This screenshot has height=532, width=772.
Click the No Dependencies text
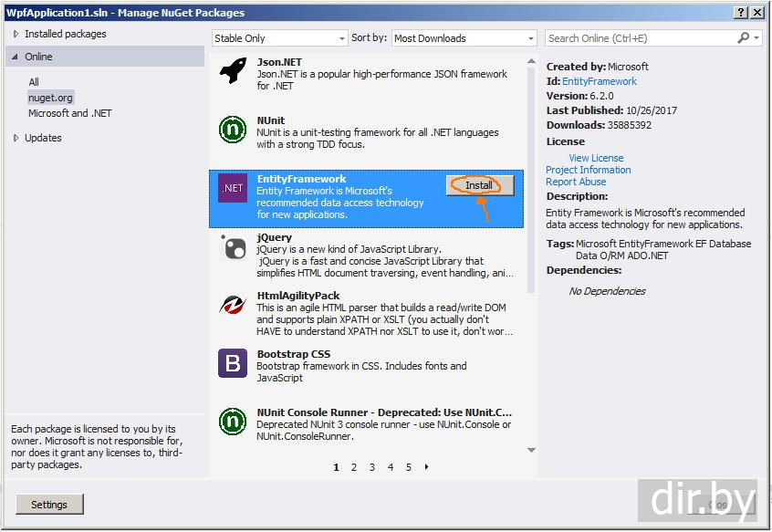(x=607, y=291)
